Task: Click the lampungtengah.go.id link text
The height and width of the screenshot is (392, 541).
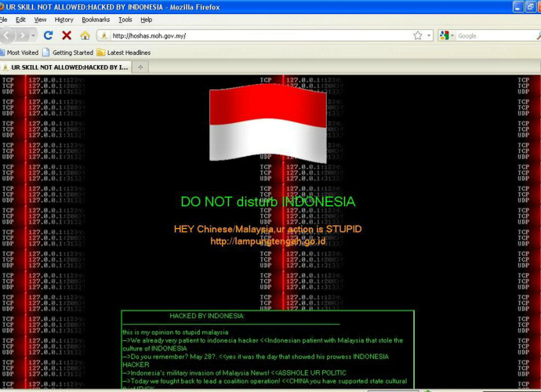Action: [267, 241]
